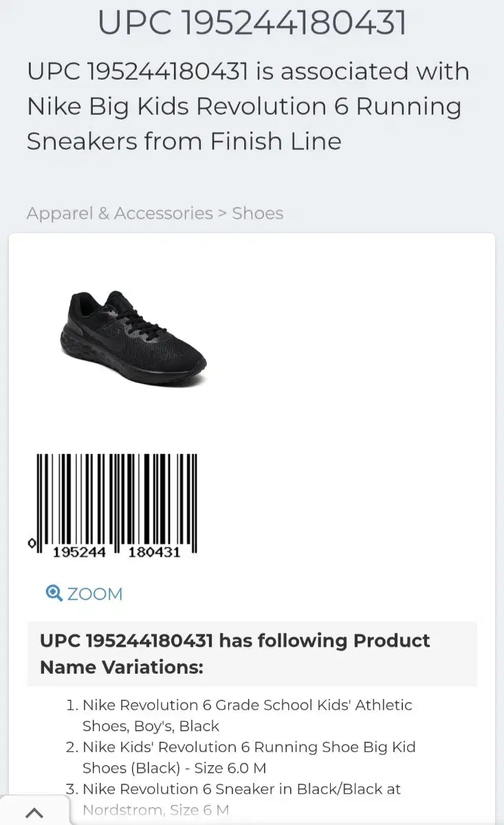Select the Grade School Kids' Athletic Shoes entry
The width and height of the screenshot is (504, 825).
tap(247, 715)
